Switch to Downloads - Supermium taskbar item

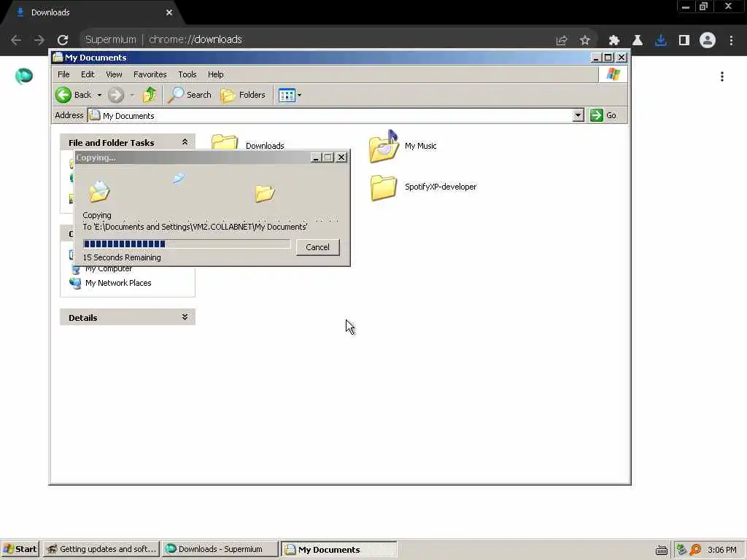point(220,549)
